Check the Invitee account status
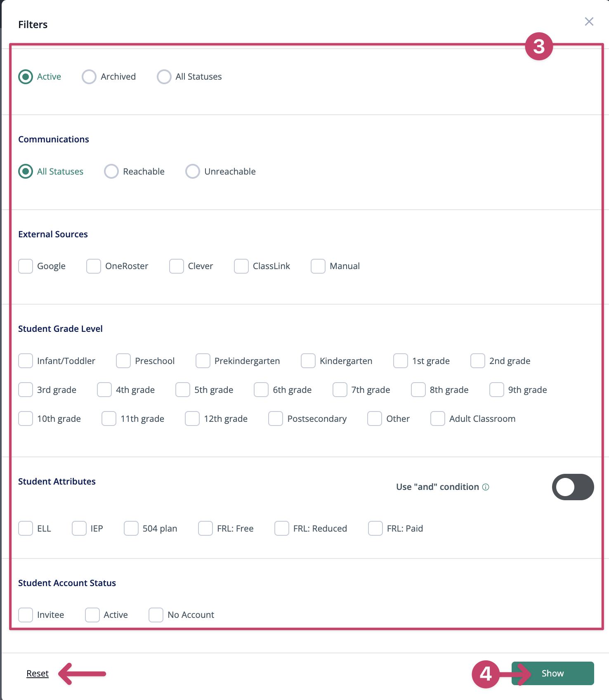 (25, 615)
